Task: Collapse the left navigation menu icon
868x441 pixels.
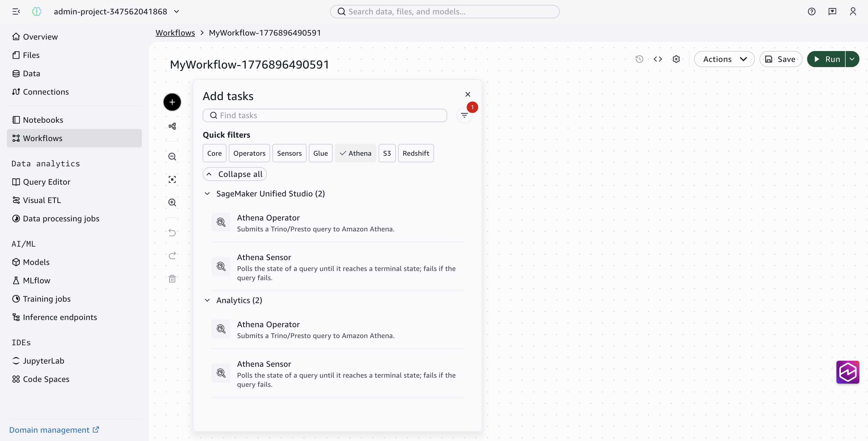Action: (16, 11)
